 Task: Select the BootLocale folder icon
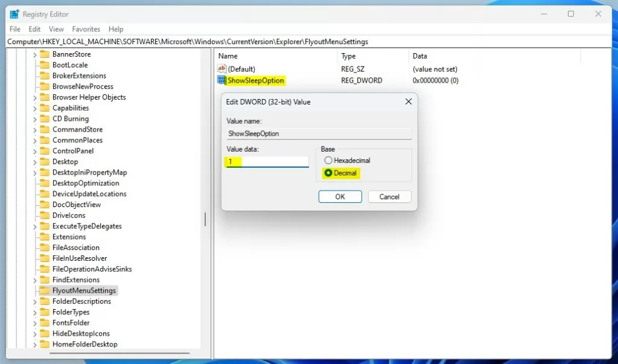pos(45,65)
